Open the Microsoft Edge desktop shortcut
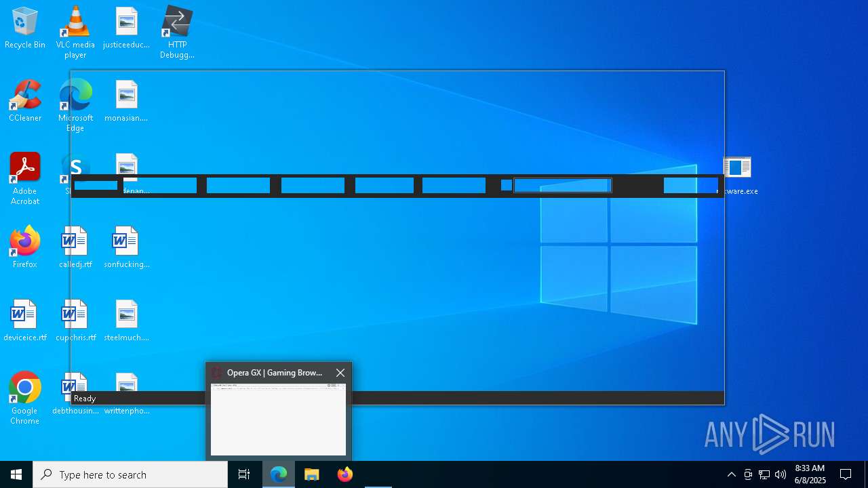Viewport: 868px width, 488px height. 75,106
